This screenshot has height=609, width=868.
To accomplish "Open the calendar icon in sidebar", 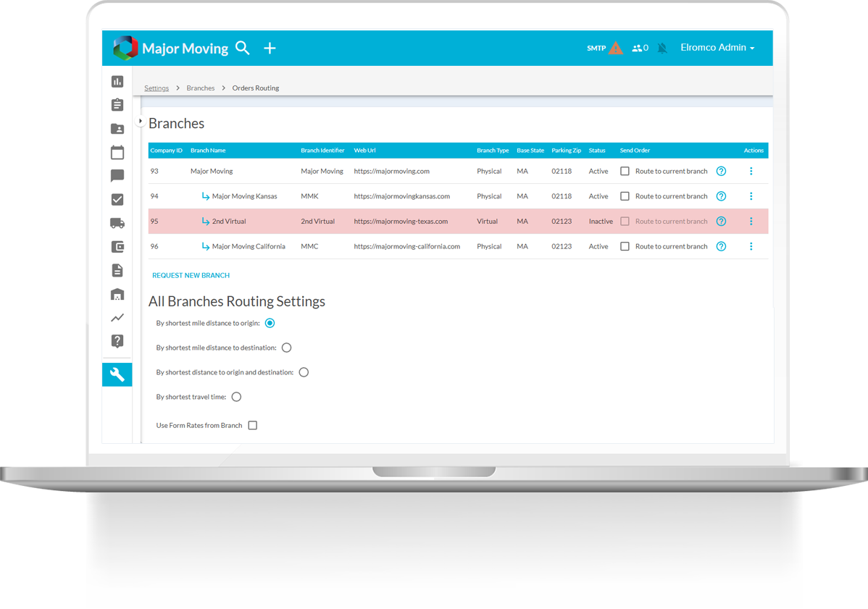I will coord(117,153).
